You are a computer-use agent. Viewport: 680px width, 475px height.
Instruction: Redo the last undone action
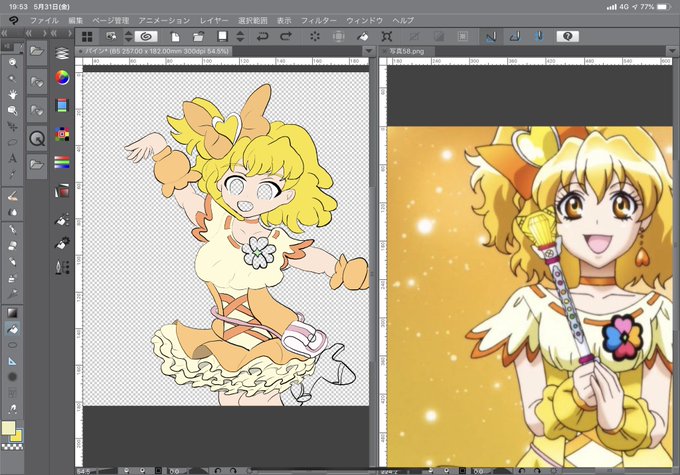pos(286,36)
